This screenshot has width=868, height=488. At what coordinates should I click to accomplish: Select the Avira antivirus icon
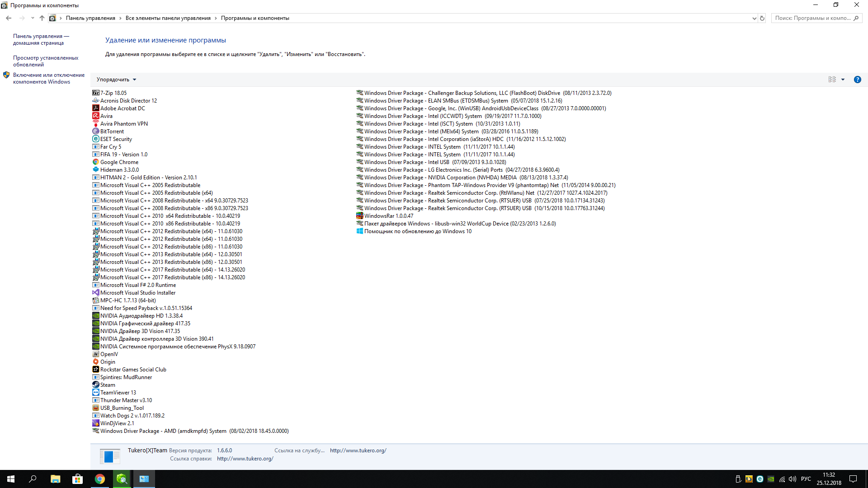(x=95, y=116)
